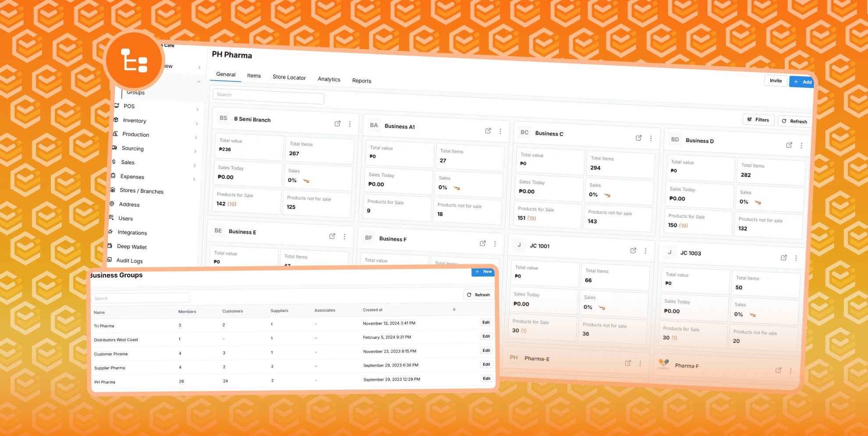Screen dimensions: 868x436
Task: Click the Refresh button on the dashboard
Action: (x=795, y=121)
